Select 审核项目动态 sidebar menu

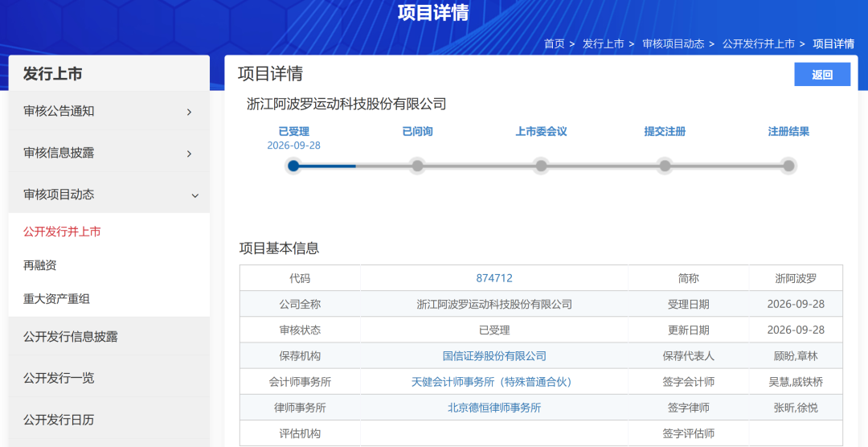click(109, 195)
